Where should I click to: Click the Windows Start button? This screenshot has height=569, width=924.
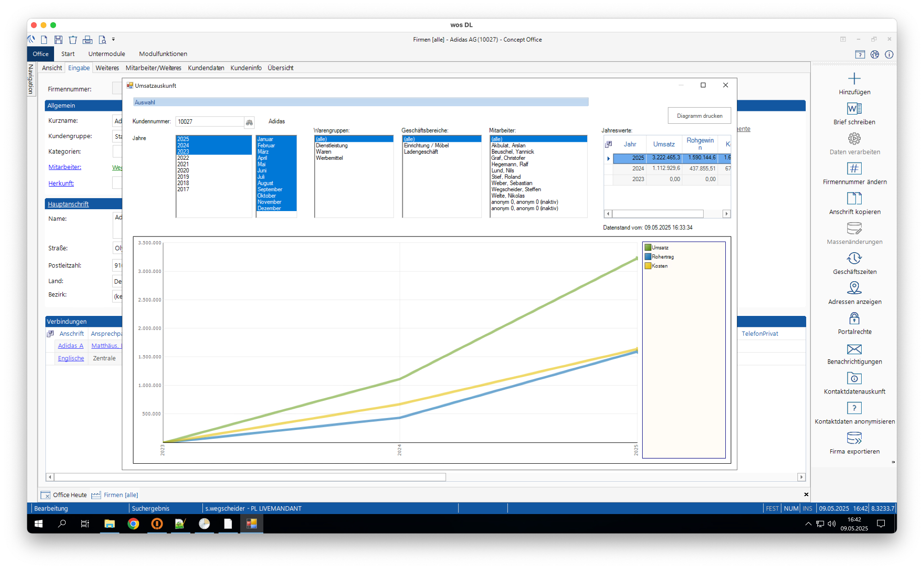pos(39,524)
